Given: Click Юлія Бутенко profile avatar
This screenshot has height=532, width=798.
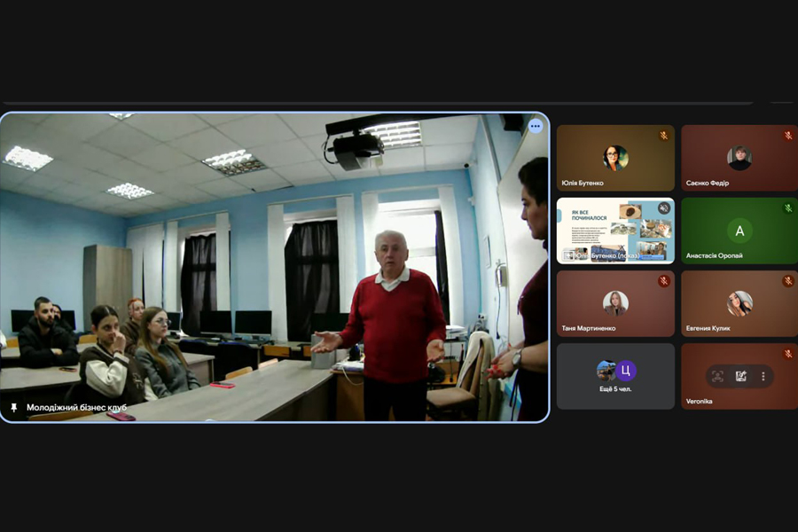Looking at the screenshot, I should (616, 158).
